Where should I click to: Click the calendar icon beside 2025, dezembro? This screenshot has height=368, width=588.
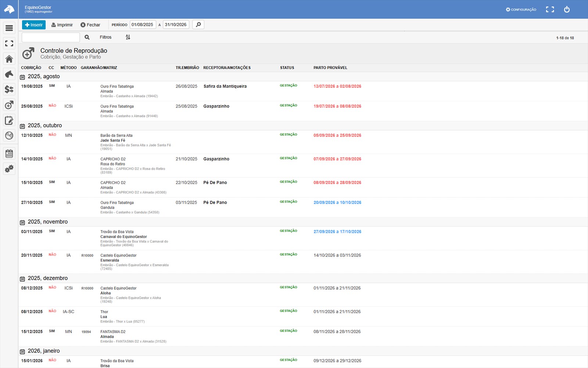pyautogui.click(x=22, y=279)
